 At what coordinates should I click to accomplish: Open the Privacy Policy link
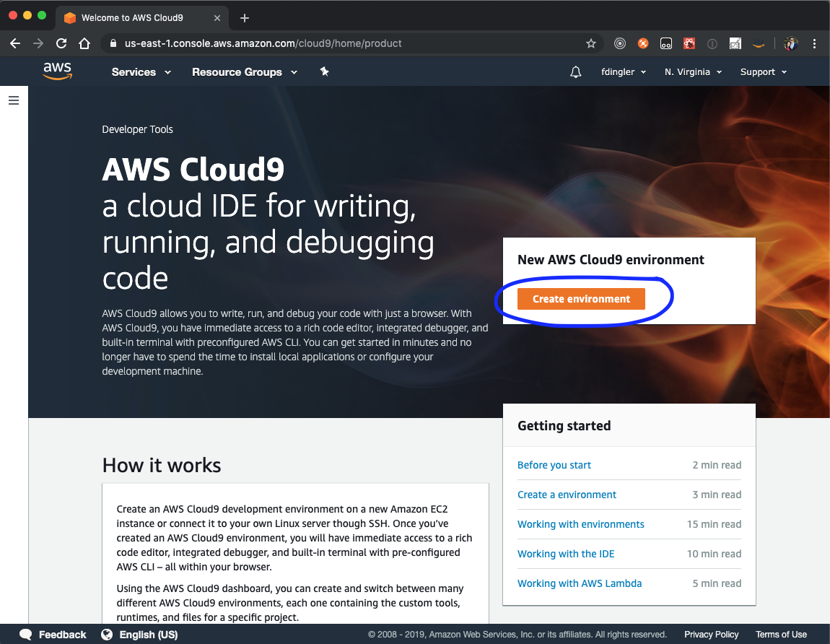click(x=711, y=635)
